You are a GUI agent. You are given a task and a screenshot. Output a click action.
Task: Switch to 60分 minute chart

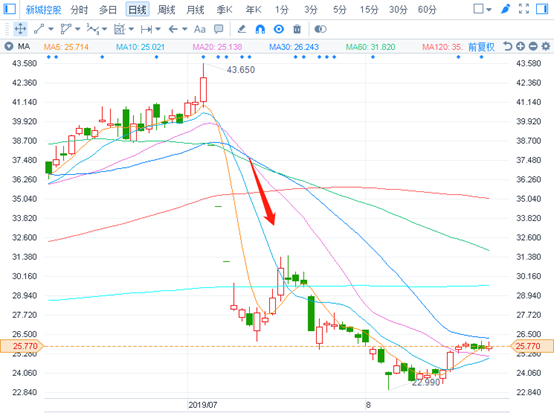coord(427,10)
